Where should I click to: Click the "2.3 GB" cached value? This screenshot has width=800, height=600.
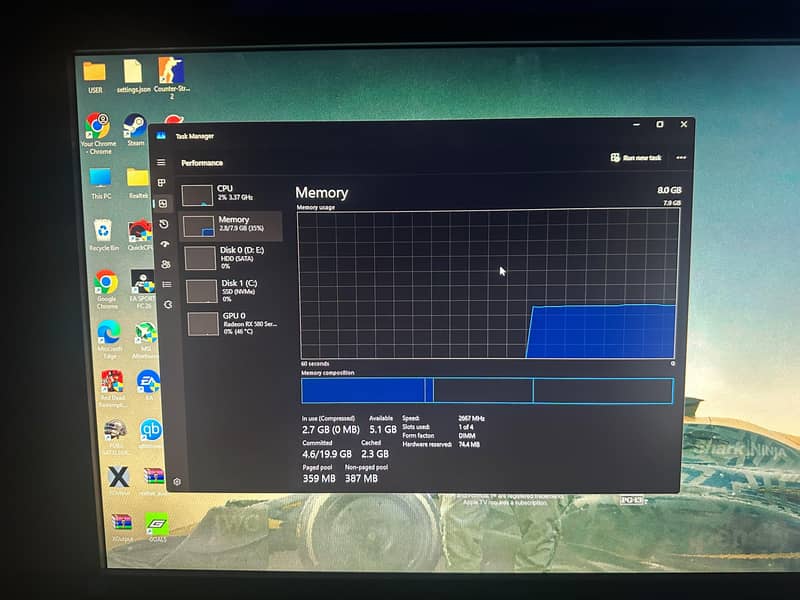pos(375,454)
